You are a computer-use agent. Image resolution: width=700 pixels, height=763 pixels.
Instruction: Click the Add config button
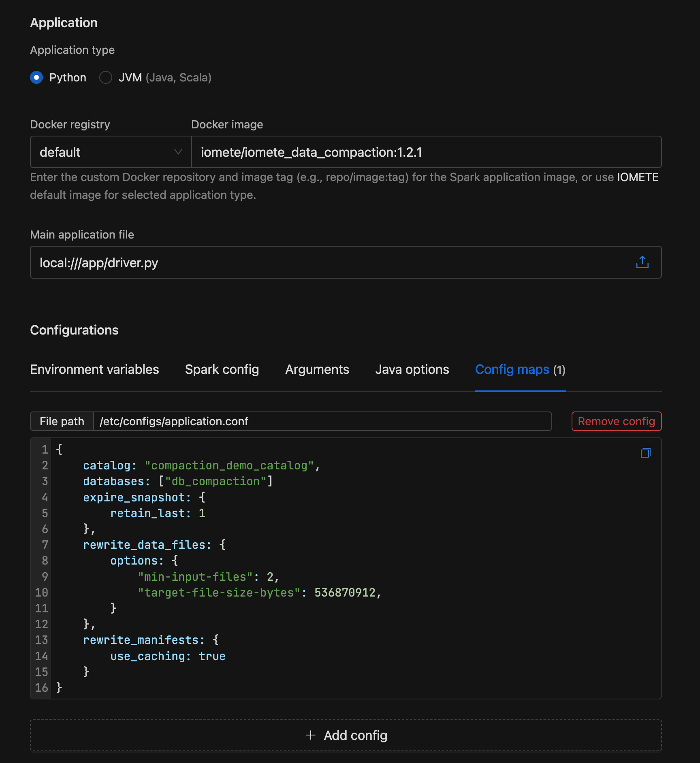coord(346,735)
